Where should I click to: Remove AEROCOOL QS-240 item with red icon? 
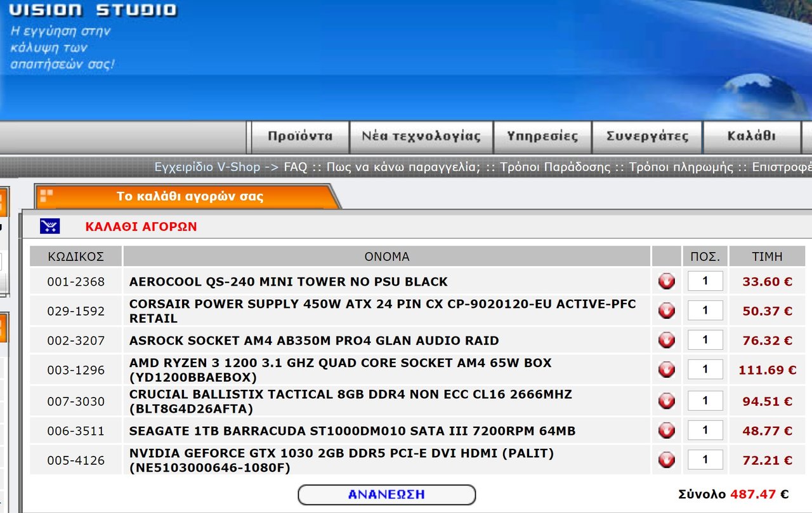(x=667, y=281)
